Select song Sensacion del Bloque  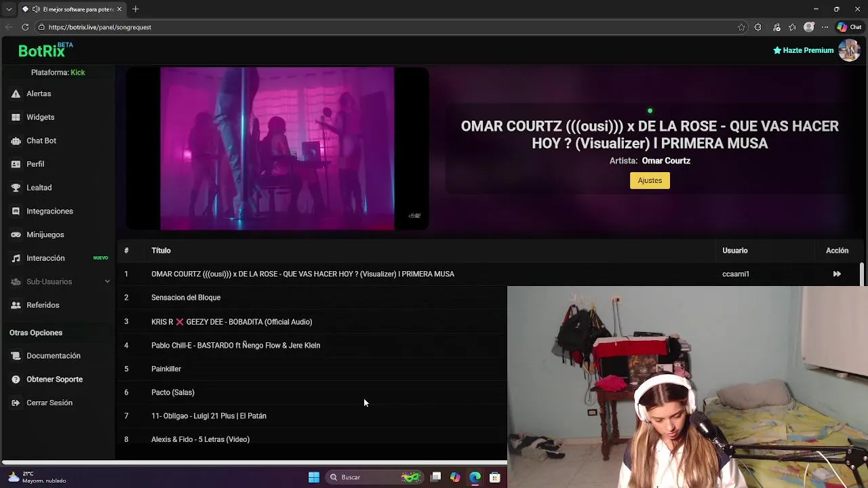click(186, 298)
